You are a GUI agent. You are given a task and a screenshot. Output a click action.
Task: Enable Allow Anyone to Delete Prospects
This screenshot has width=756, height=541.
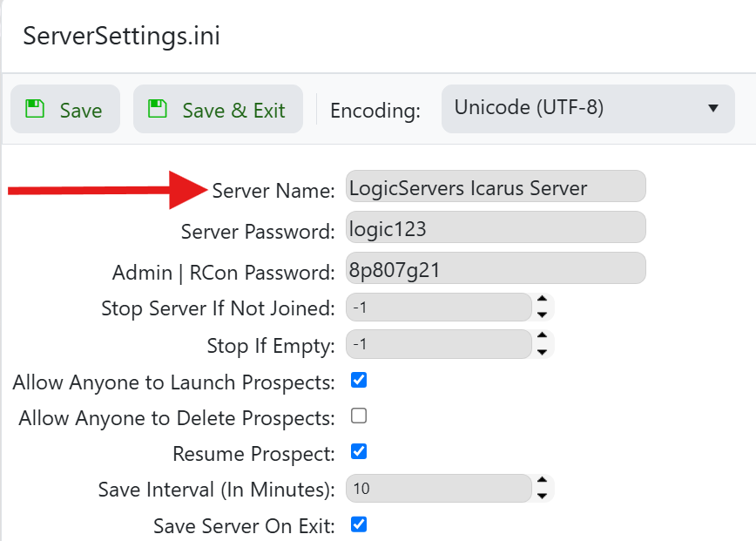pos(358,416)
